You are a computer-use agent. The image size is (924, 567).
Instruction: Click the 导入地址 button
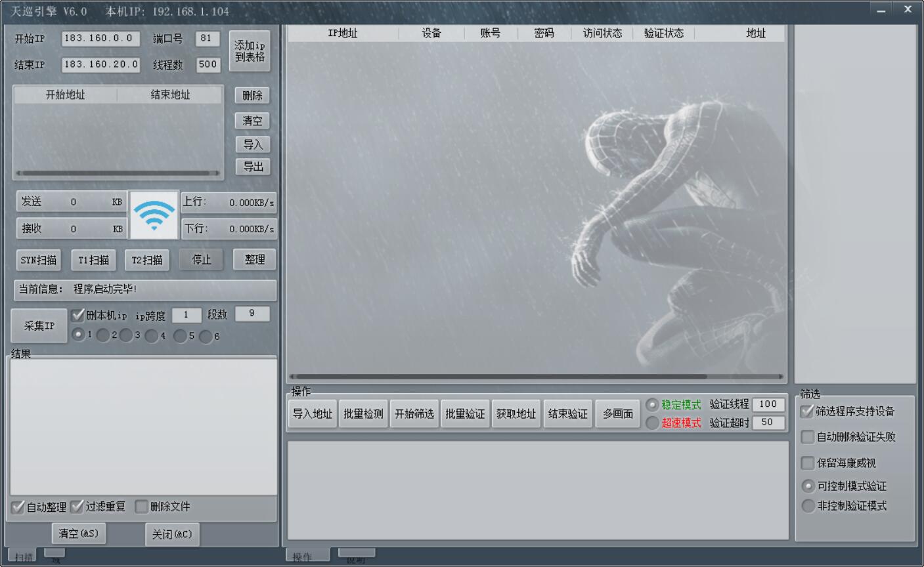click(x=313, y=414)
